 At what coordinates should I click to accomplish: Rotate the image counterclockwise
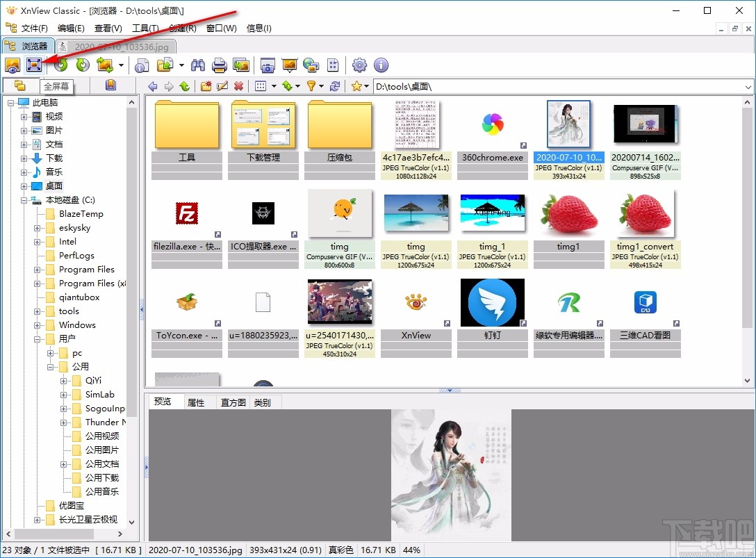tap(60, 65)
